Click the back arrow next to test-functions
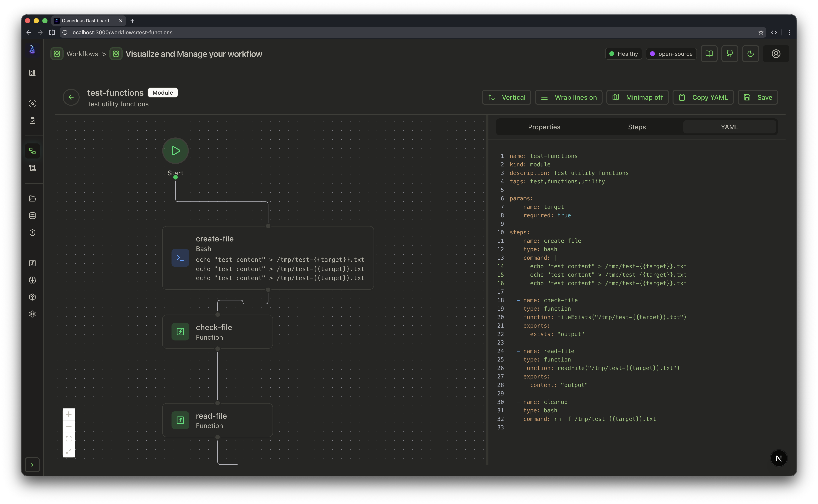The height and width of the screenshot is (504, 818). (71, 97)
